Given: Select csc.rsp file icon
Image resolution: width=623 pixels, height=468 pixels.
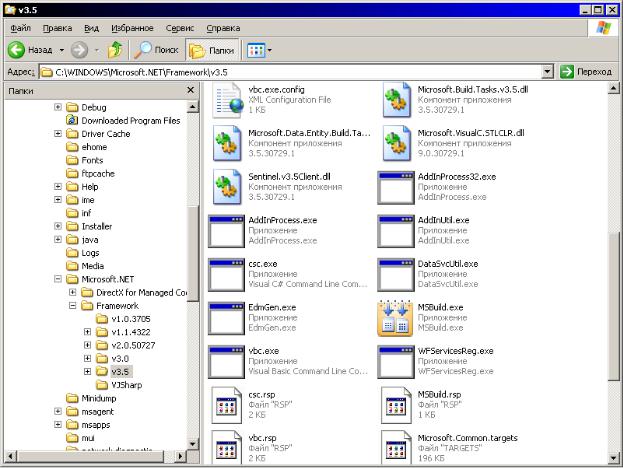Looking at the screenshot, I should coord(226,405).
